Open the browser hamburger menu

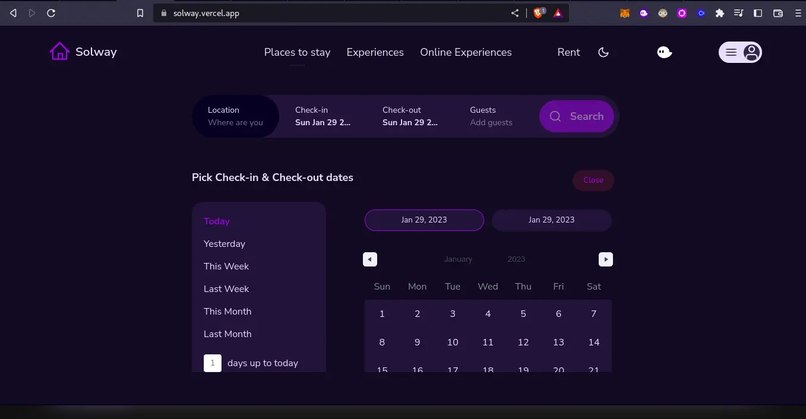coord(798,13)
